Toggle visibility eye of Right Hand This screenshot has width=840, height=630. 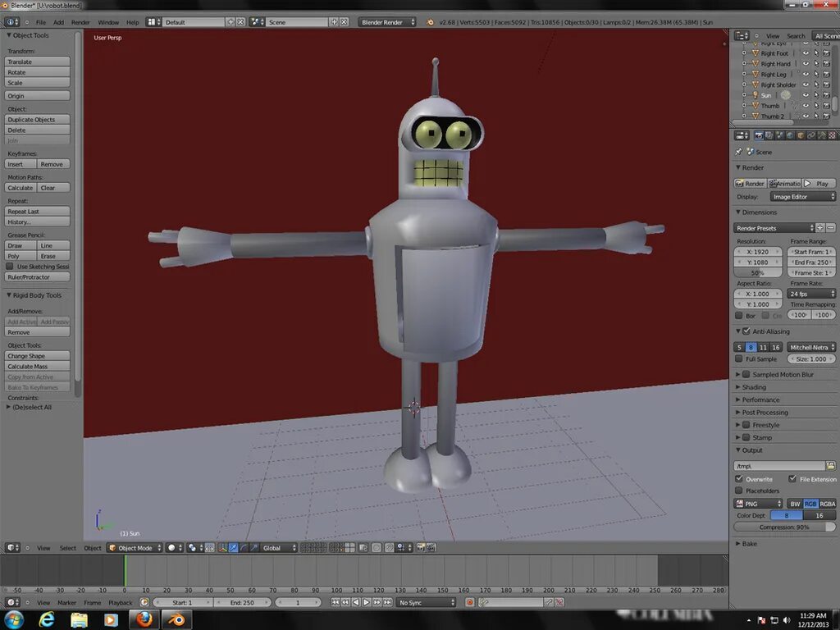[806, 64]
